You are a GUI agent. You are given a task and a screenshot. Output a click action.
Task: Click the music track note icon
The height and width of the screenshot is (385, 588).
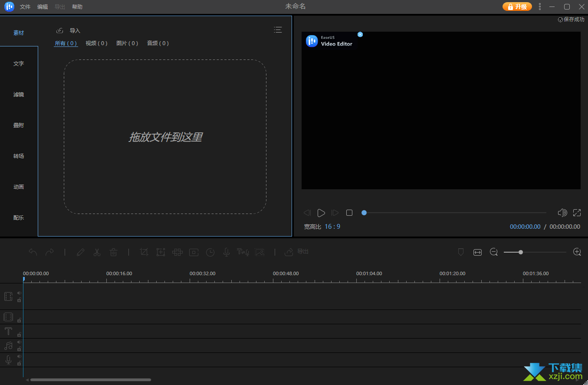coord(8,346)
